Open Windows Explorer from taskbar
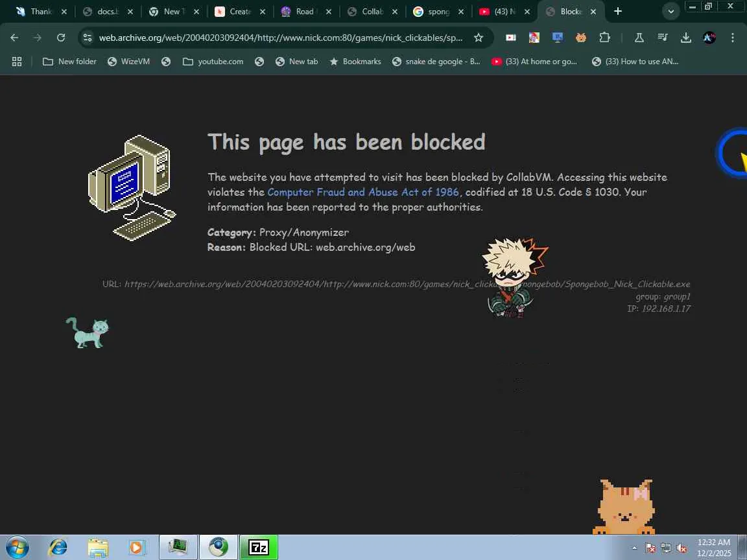The width and height of the screenshot is (747, 560). [98, 548]
